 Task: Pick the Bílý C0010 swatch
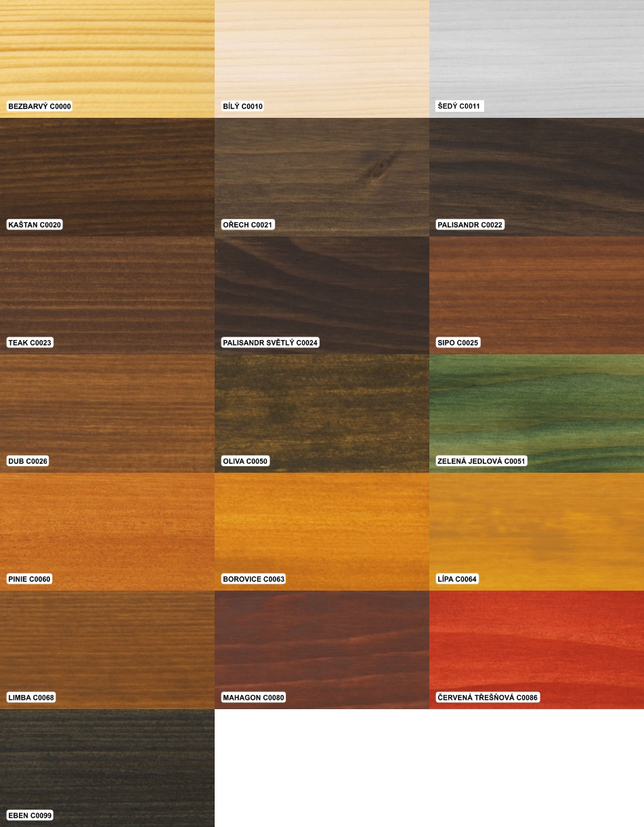322,54
